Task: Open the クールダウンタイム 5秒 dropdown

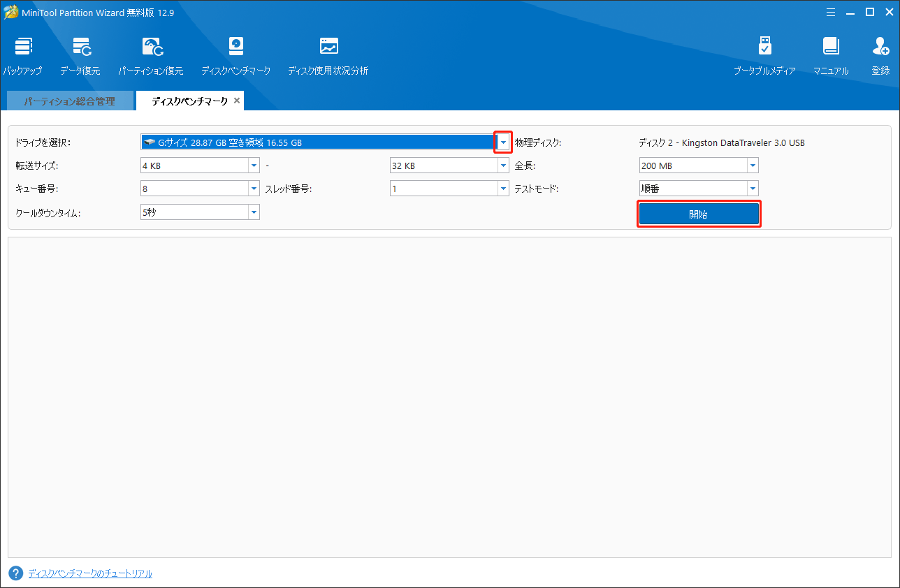Action: coord(254,212)
